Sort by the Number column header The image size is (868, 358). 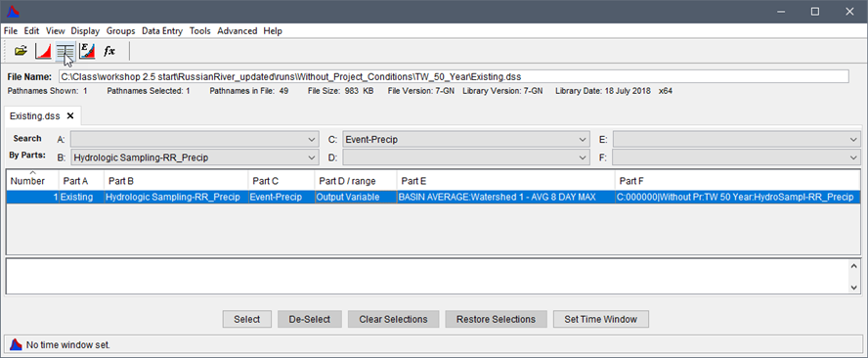32,180
